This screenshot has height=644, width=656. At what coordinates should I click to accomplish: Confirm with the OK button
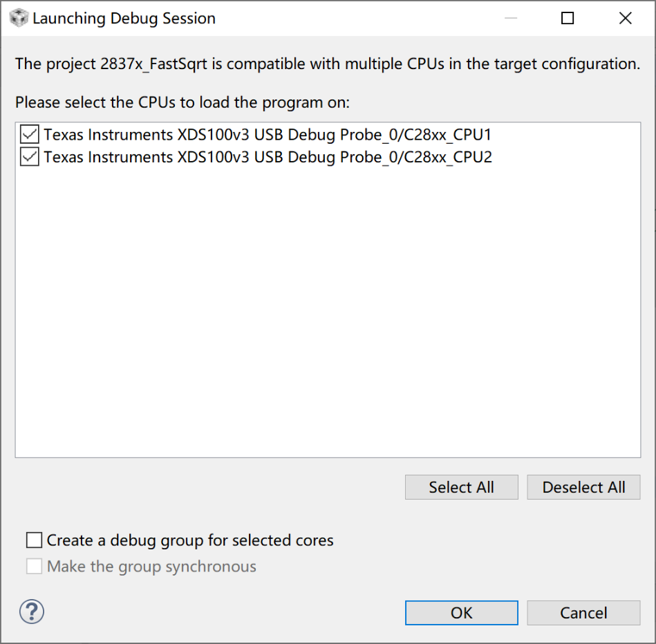(461, 613)
